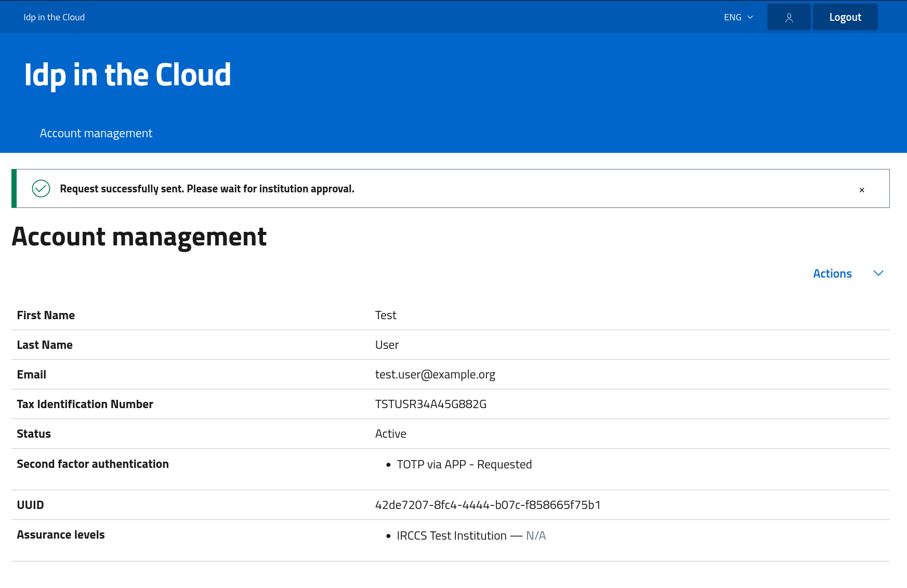Click the Account management page heading
Image resolution: width=907 pixels, height=588 pixels.
click(x=139, y=237)
